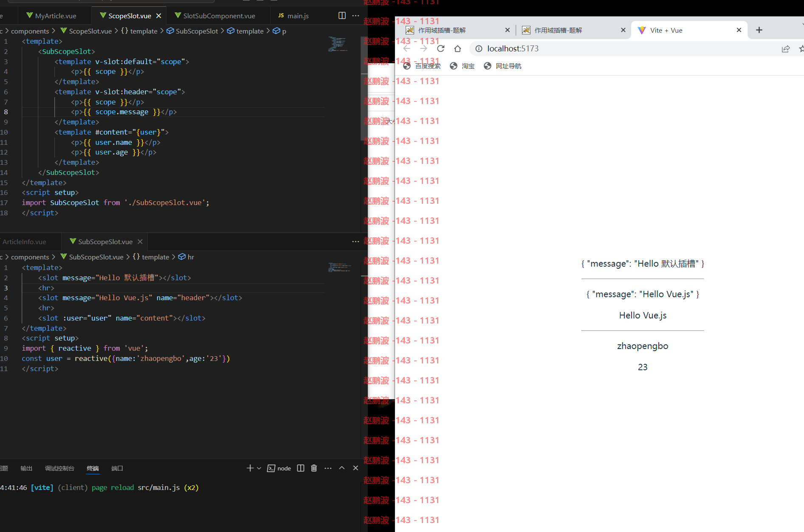Click top editor minimap preview

[338, 45]
